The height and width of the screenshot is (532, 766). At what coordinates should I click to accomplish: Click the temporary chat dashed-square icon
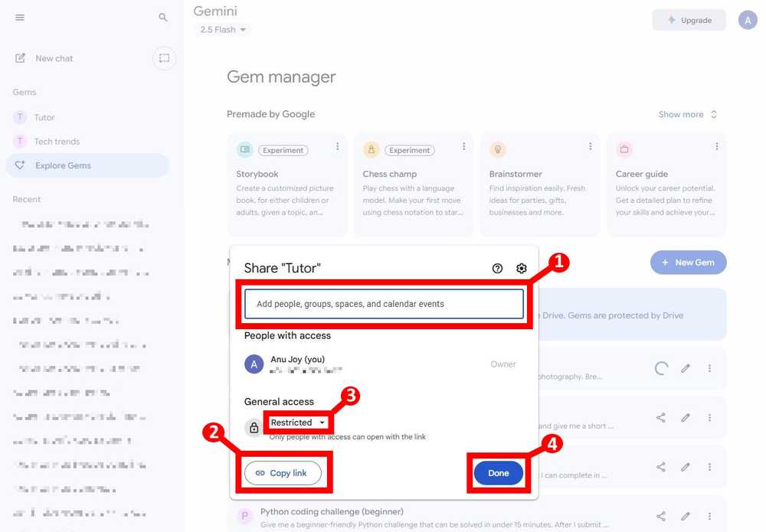[164, 58]
